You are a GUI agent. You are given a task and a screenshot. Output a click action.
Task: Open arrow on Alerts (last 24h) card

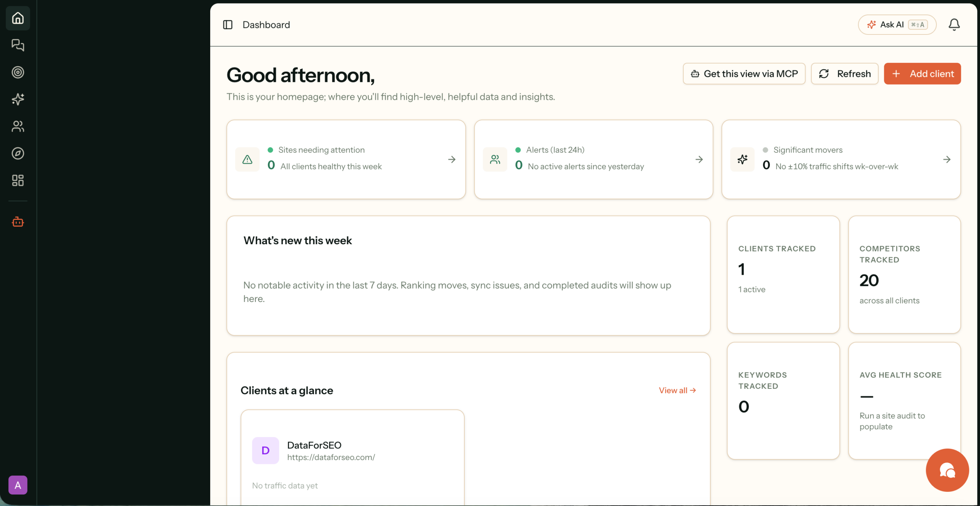click(699, 159)
